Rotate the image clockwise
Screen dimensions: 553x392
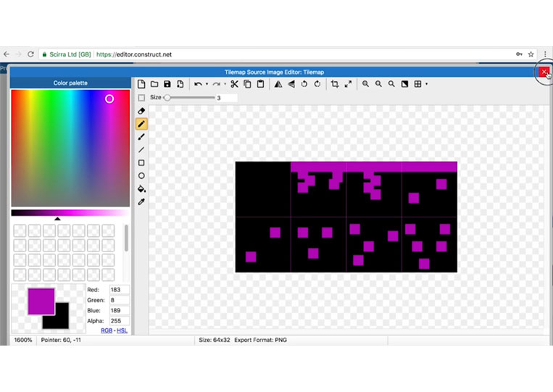317,84
